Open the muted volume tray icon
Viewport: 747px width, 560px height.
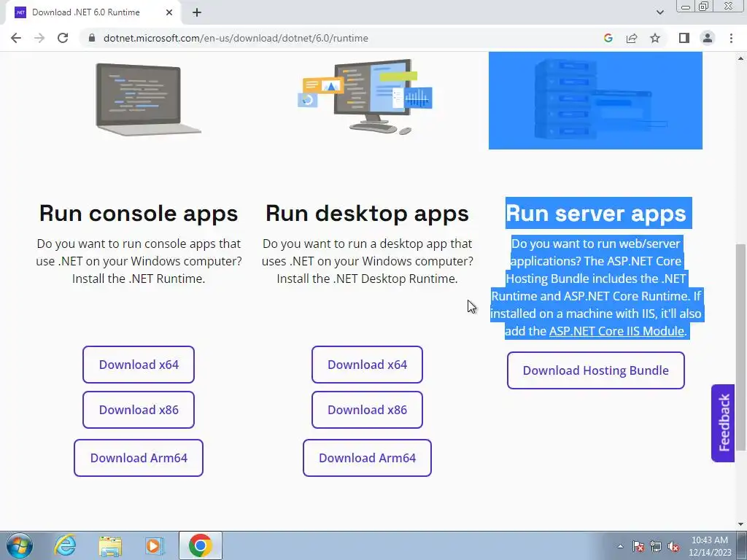[x=673, y=546]
